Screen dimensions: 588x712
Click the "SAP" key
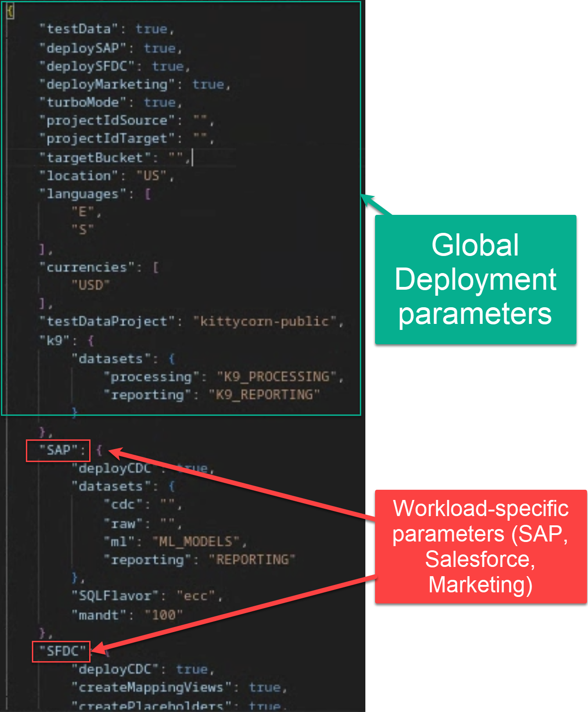(58, 450)
